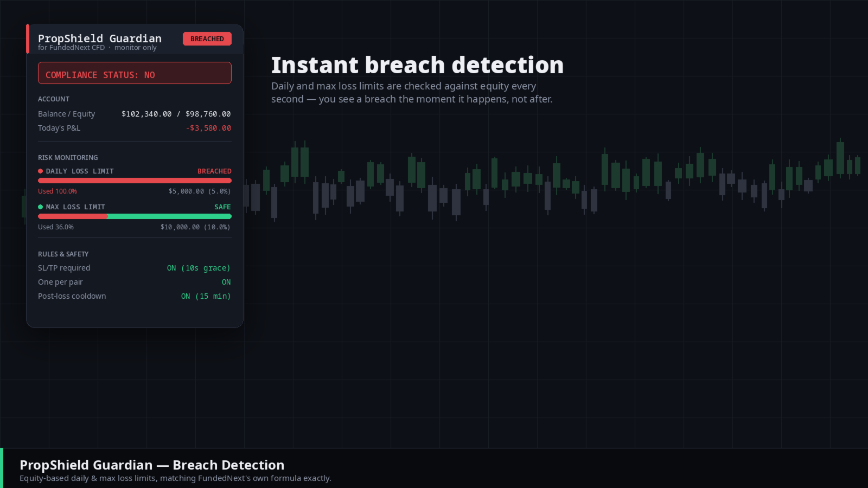Toggle Post-loss cooldown ON (15 min)
This screenshot has height=488, width=868.
tap(206, 297)
